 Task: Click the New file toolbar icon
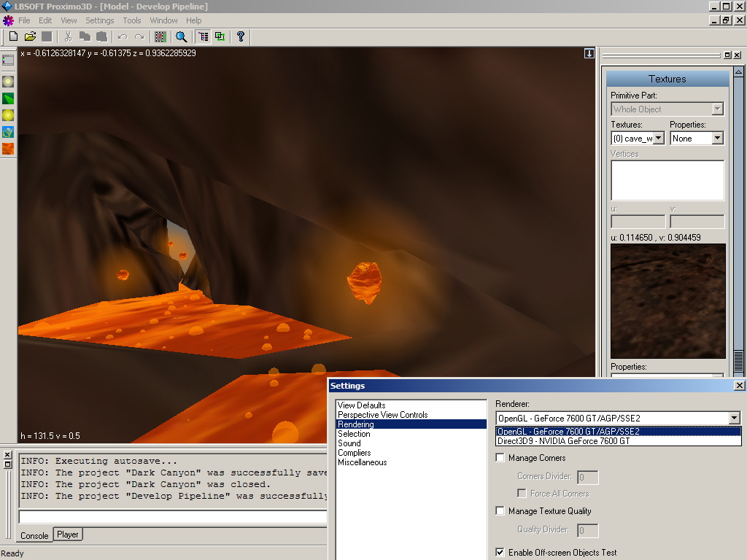[13, 36]
